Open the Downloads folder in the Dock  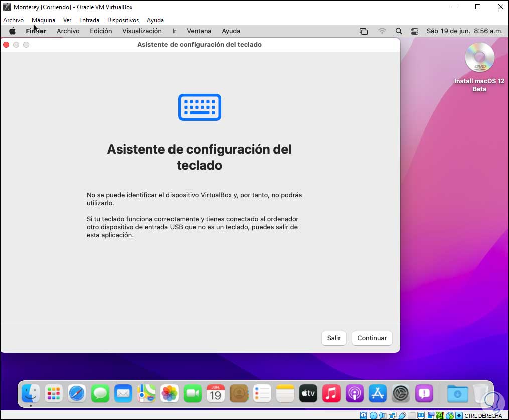457,393
